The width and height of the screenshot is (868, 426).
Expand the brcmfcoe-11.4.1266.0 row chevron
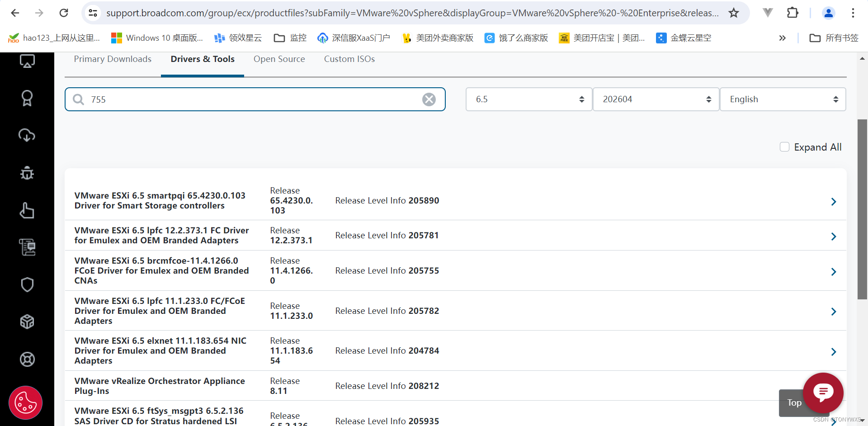pos(834,272)
